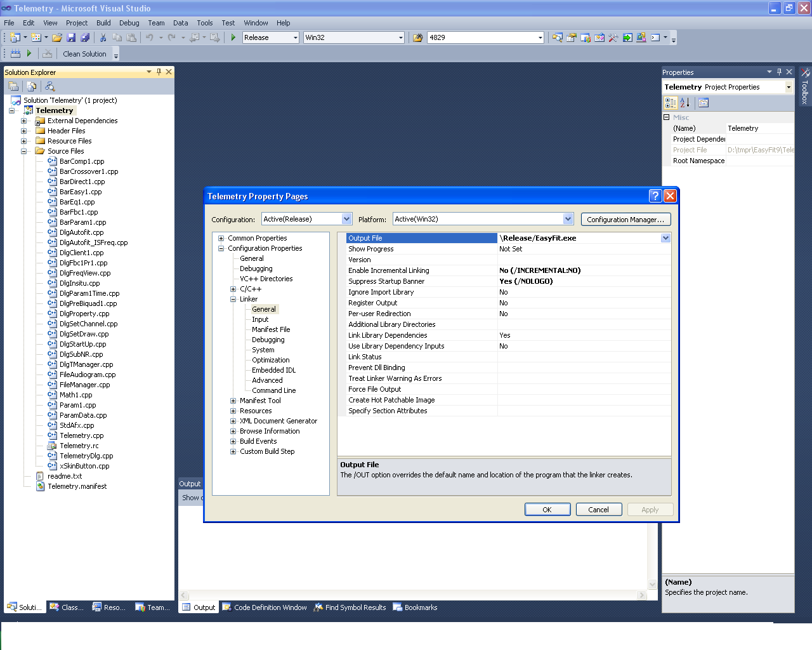Expand the Header Files folder
Viewport: 812px width, 650px height.
(x=23, y=131)
